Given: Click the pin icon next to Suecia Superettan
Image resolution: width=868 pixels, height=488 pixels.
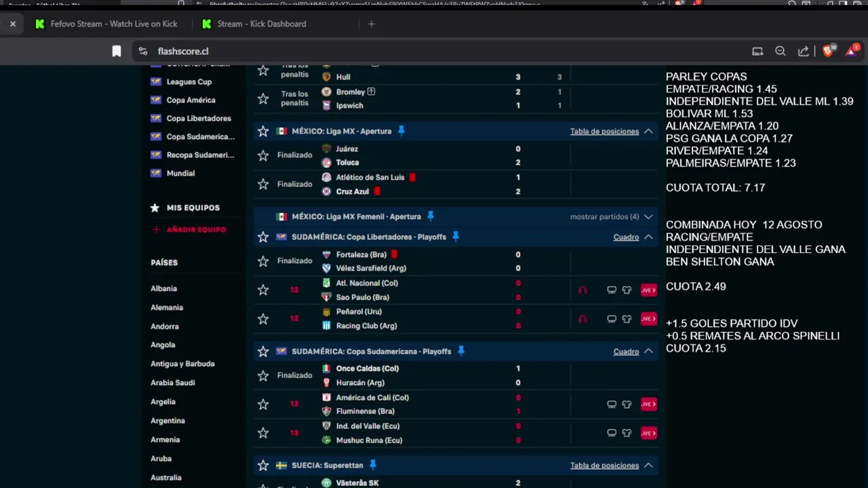Looking at the screenshot, I should click(373, 465).
